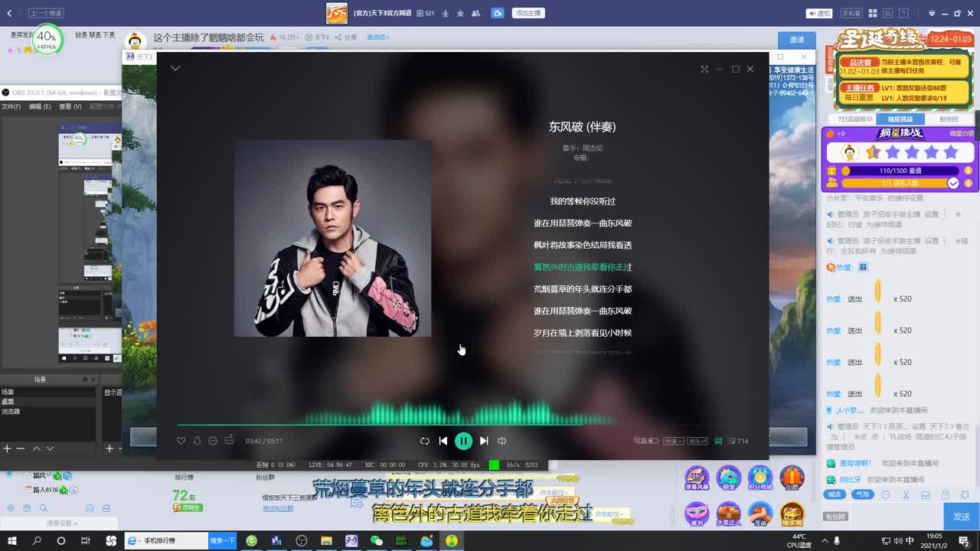
Task: Add a new scene in OBS
Action: tap(7, 448)
